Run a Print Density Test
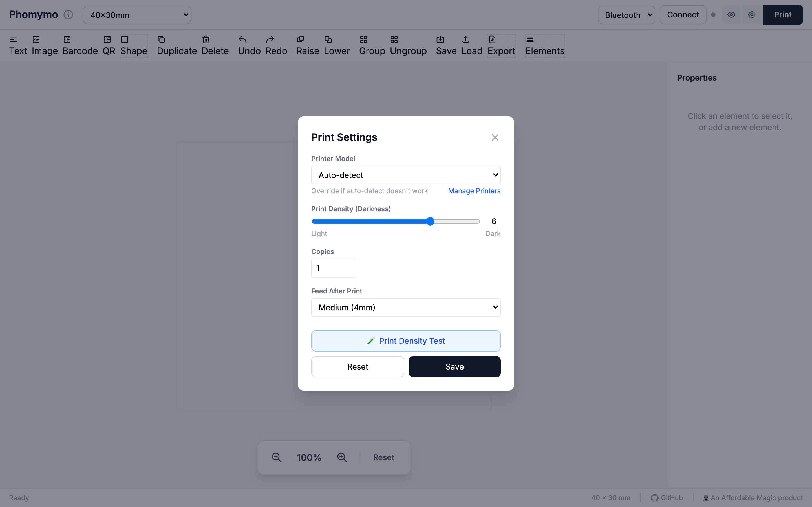Screen dimensions: 812x507 (405, 340)
